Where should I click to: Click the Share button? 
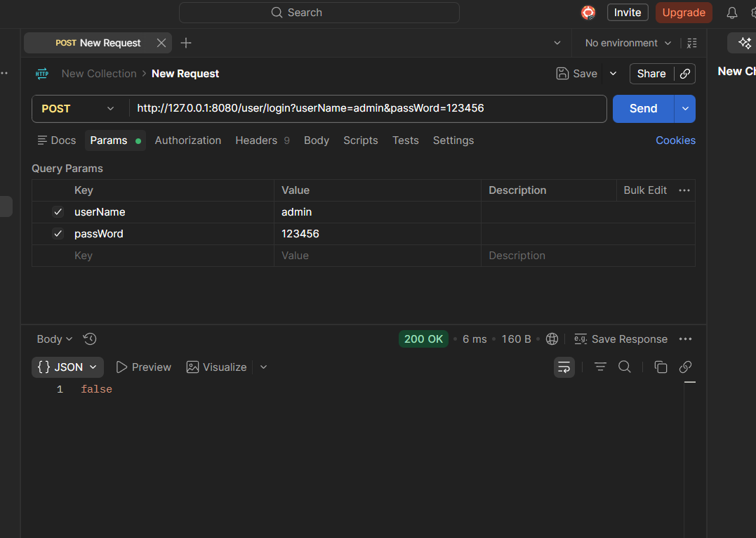651,73
